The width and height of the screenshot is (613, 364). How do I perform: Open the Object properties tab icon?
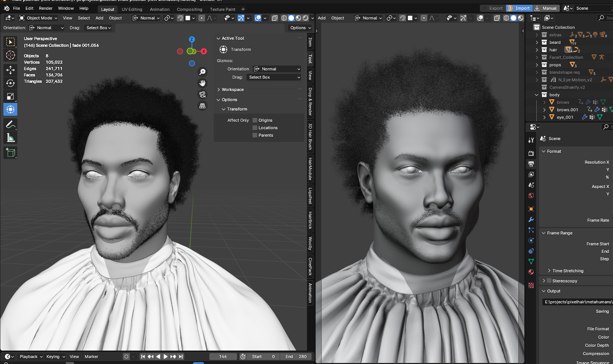click(x=531, y=209)
